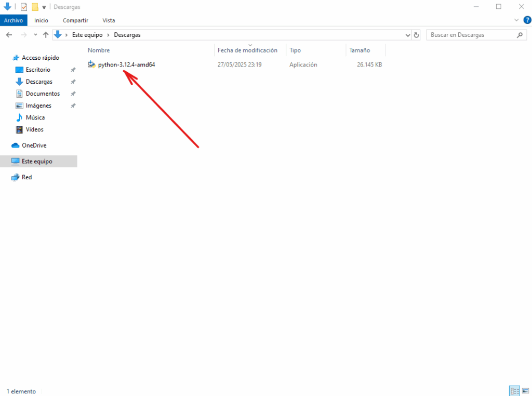The width and height of the screenshot is (532, 396).
Task: Switch to the Vista ribbon tab
Action: pos(109,20)
